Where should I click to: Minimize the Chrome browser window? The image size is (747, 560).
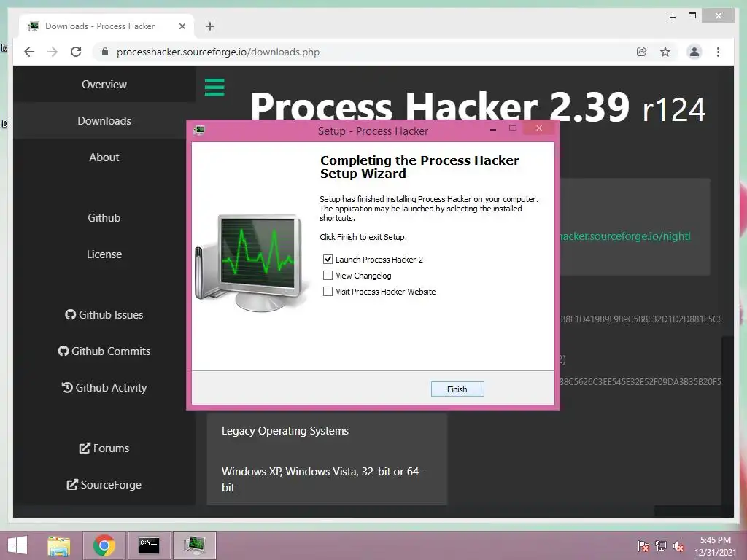672,17
